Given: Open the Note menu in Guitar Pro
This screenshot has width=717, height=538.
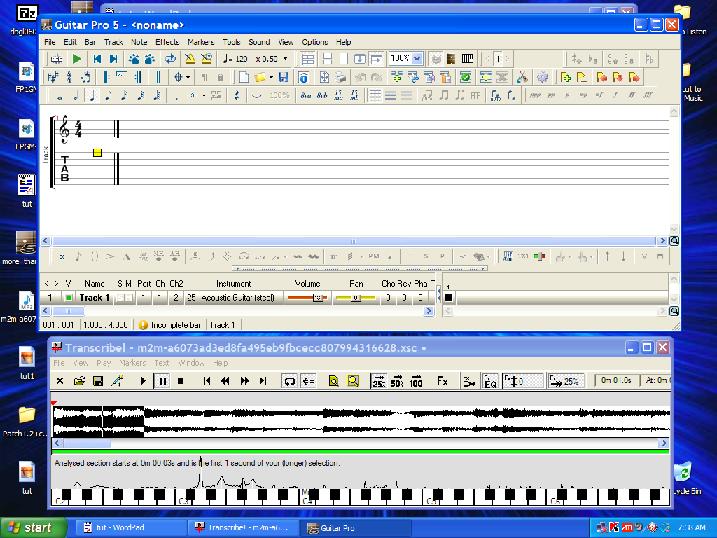Looking at the screenshot, I should tap(139, 42).
